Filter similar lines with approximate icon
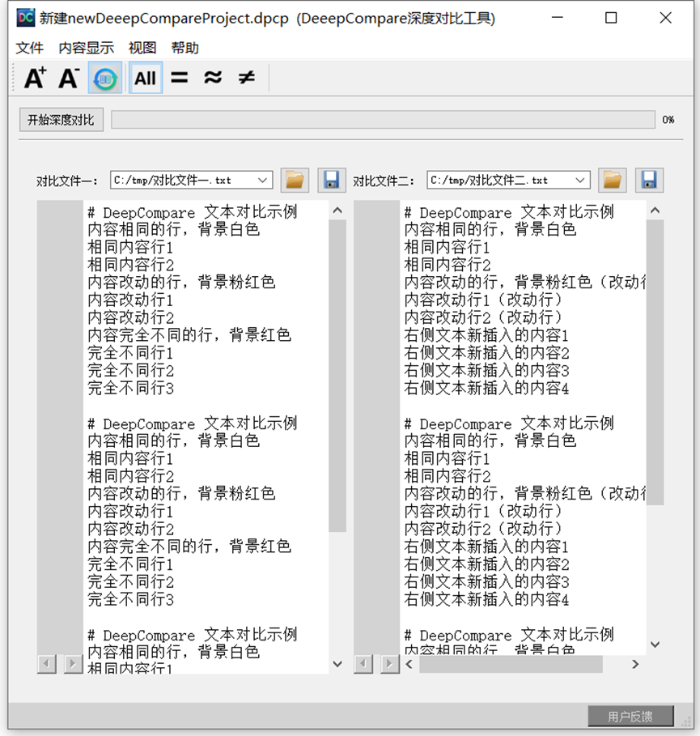The width and height of the screenshot is (700, 736). 213,78
